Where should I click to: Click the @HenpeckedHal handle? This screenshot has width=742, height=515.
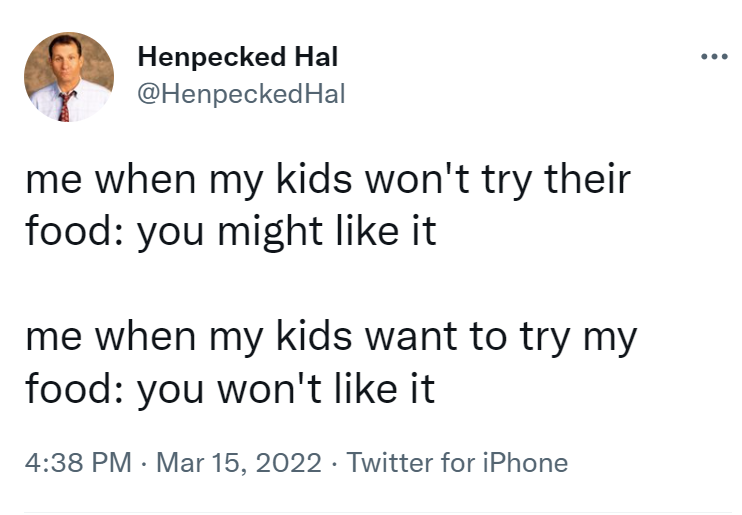(x=241, y=94)
